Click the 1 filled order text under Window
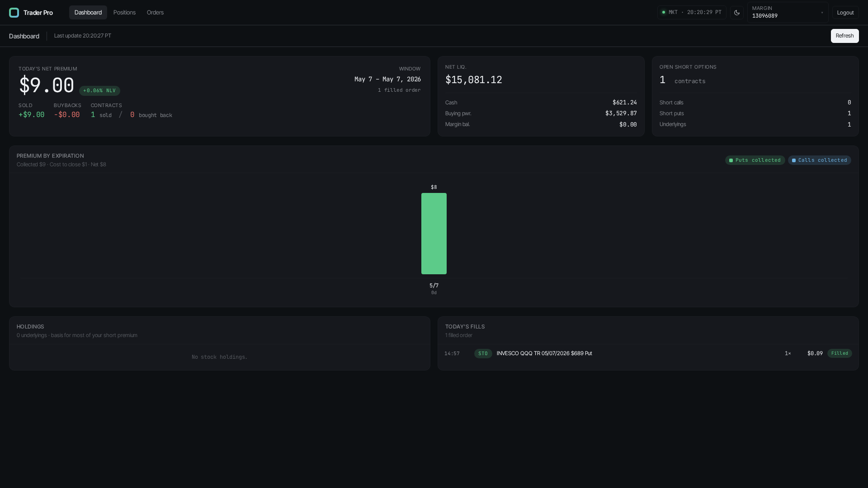Screen dimensions: 868x488 399,90
